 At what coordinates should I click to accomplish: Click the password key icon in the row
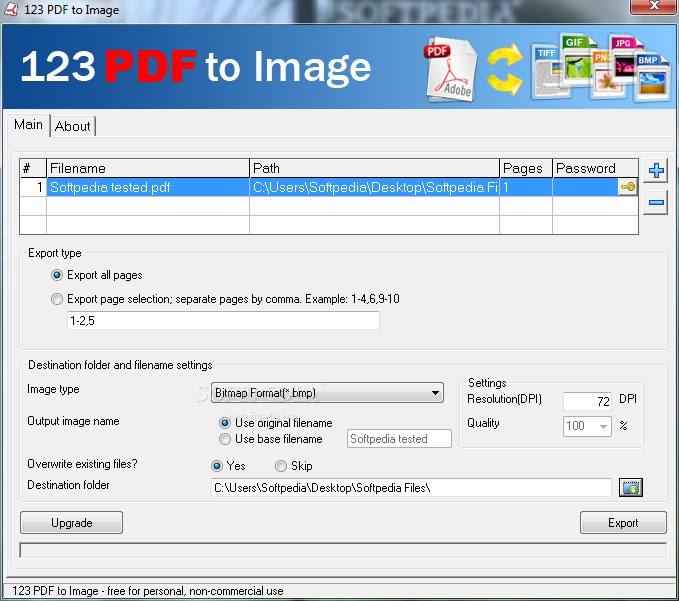pos(627,187)
